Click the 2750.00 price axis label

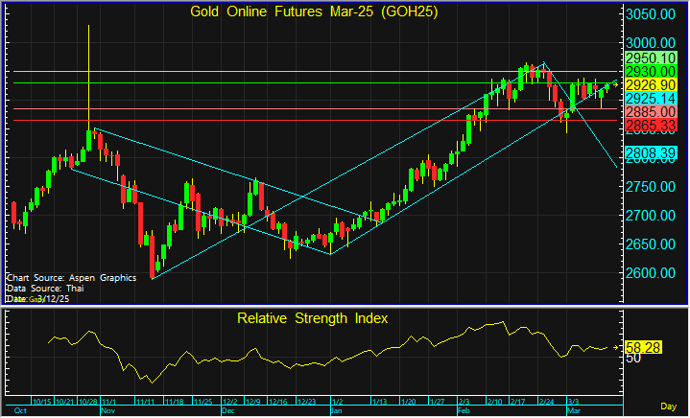pos(650,187)
